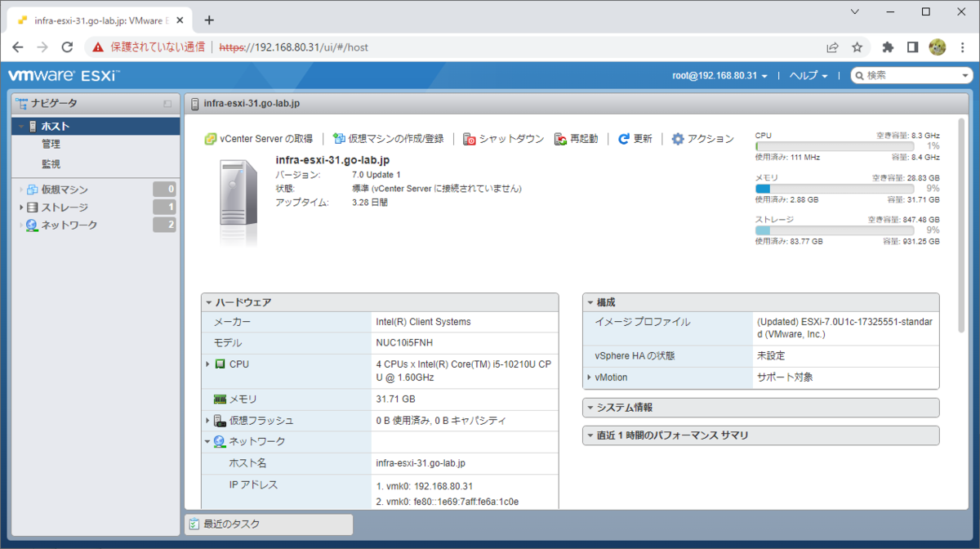Click the IP address 192.168.80.31 entry
The image size is (980, 549).
point(425,486)
